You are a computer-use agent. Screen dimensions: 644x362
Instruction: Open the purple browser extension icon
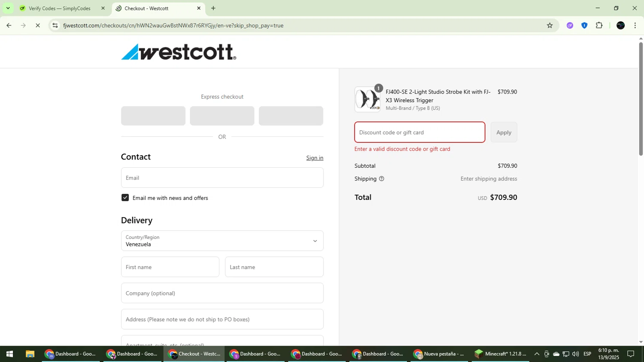pos(570,25)
